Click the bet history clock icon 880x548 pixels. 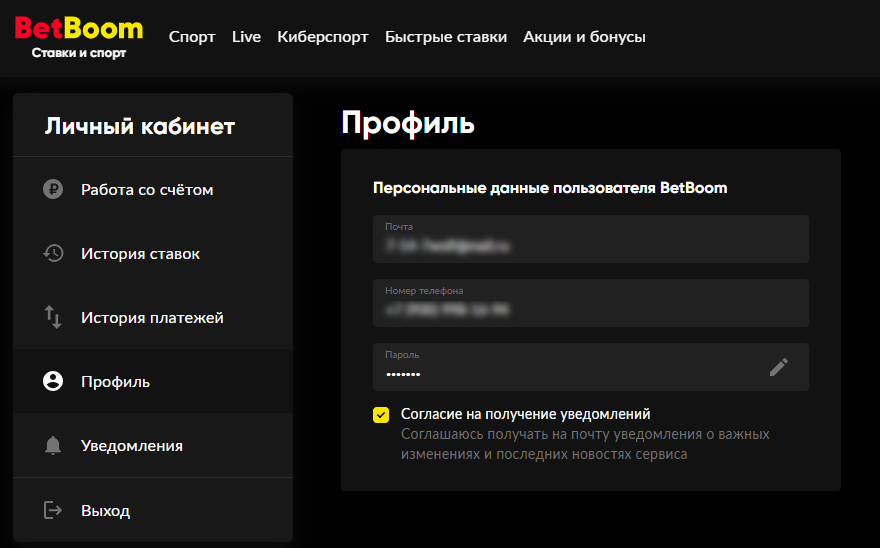(53, 253)
